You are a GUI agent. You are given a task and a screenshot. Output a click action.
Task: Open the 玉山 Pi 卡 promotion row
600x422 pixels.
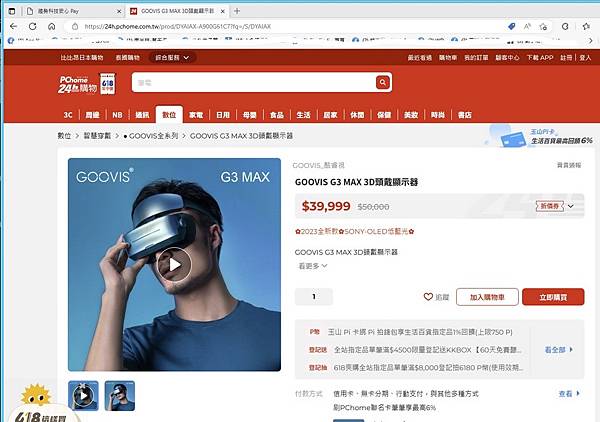411,332
